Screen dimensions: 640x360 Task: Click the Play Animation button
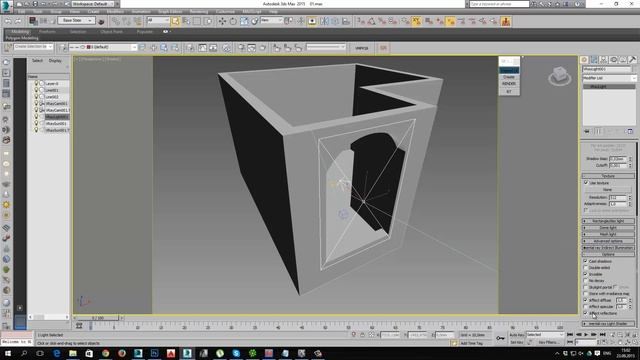pos(587,335)
